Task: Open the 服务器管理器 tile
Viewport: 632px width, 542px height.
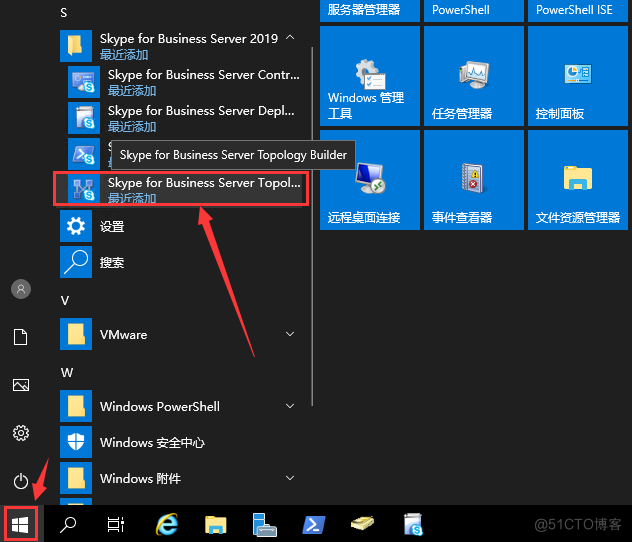Action: coord(370,10)
